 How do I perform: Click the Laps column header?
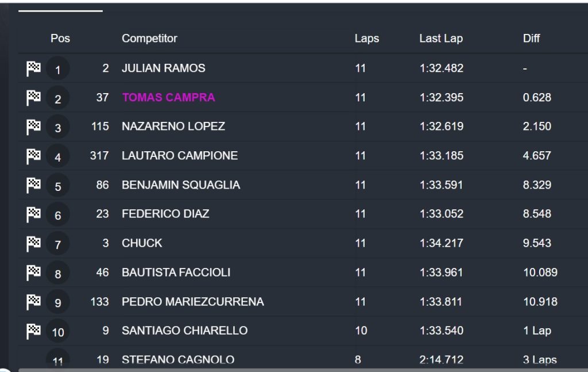tap(366, 39)
